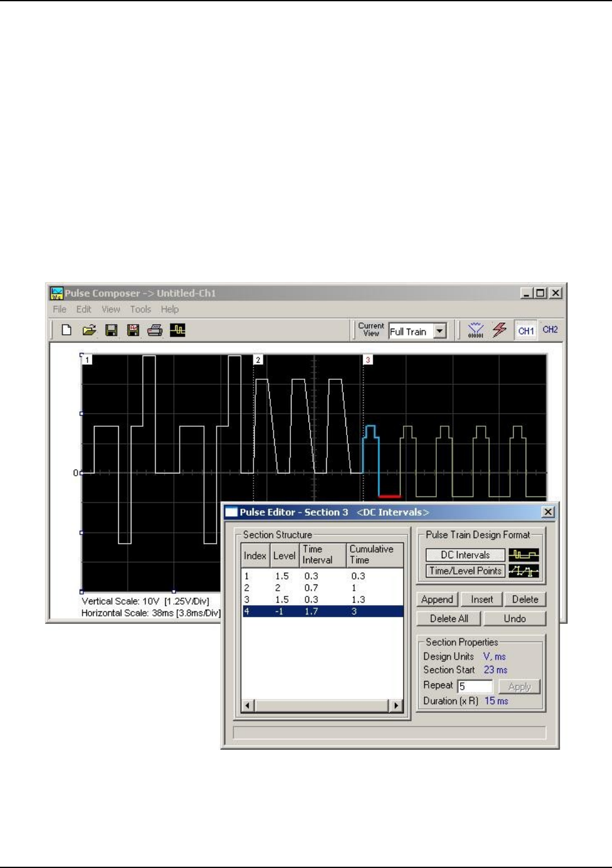
Task: Open the Edit menu
Action: point(84,309)
